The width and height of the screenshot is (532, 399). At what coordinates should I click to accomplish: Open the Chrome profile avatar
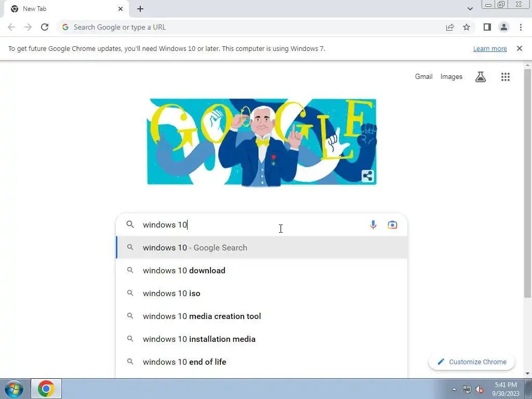504,27
